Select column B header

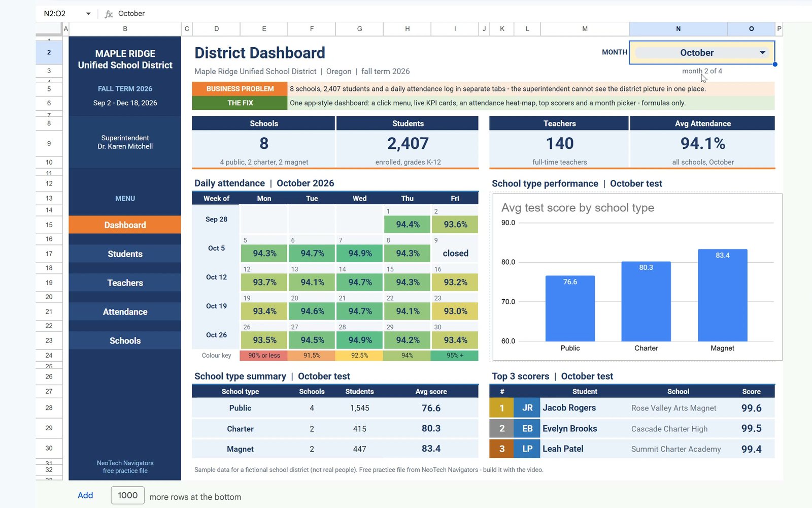(x=125, y=29)
